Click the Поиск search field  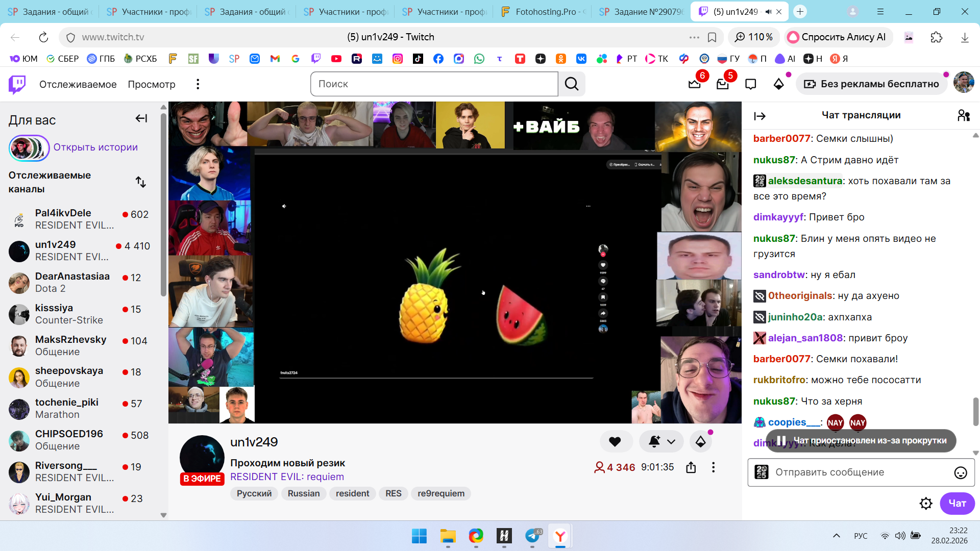[434, 84]
